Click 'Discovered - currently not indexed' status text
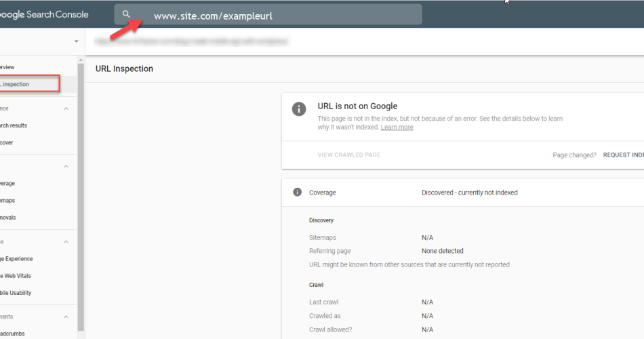 click(470, 193)
